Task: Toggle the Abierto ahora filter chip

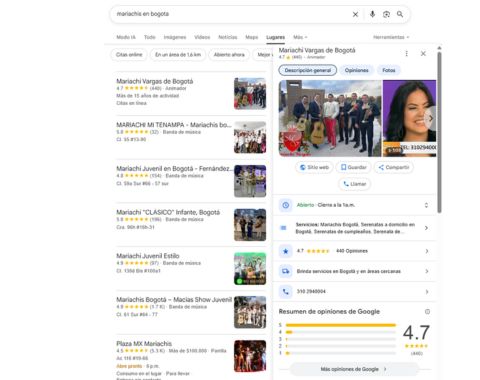Action: 229,55
